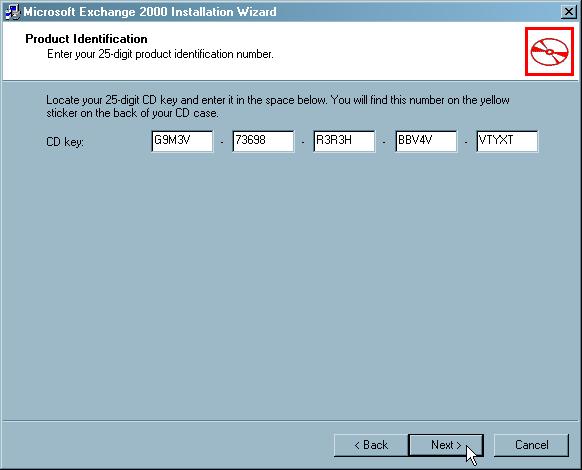
Task: Click the Product Identification heading
Action: [x=86, y=39]
